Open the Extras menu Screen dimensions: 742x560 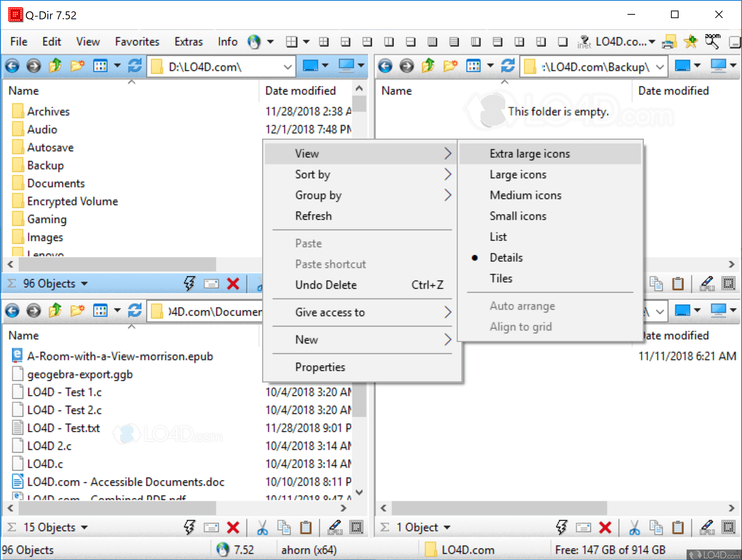[188, 42]
